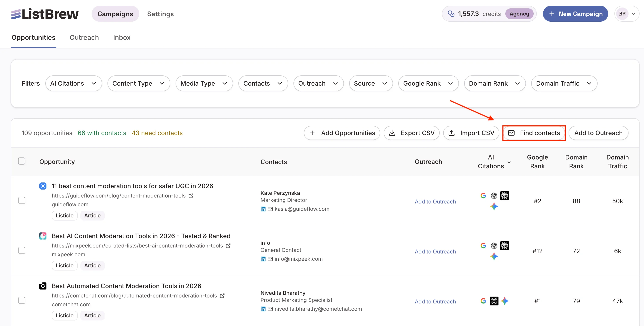Switch to Outreach tab
This screenshot has height=326, width=644.
coord(84,38)
